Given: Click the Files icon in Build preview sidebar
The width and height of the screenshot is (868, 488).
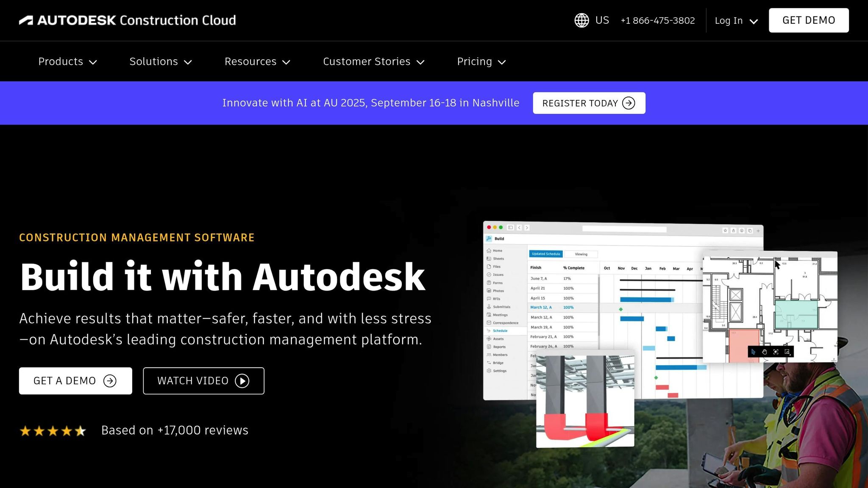Looking at the screenshot, I should click(489, 267).
